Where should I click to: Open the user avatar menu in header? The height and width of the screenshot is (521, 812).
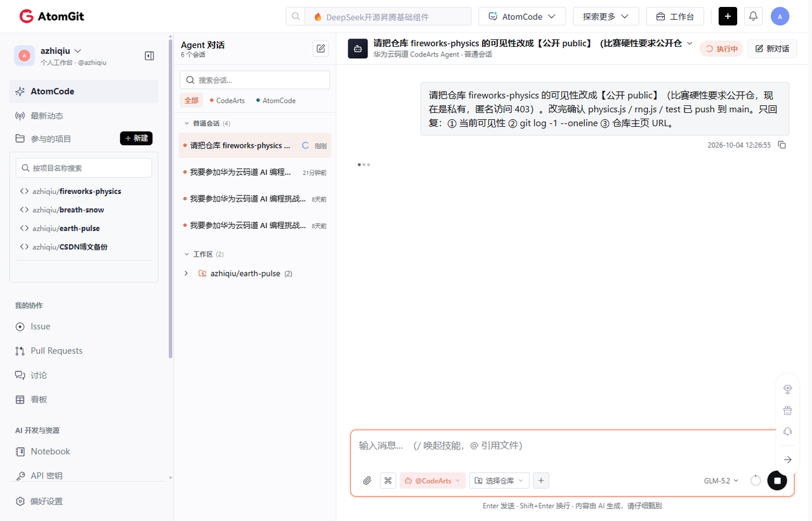coord(780,16)
